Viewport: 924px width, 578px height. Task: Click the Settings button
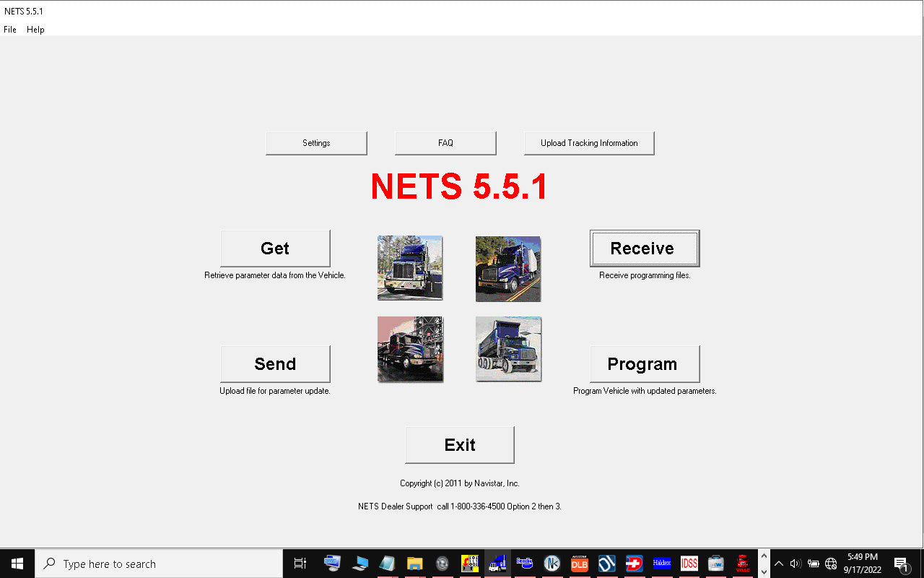[x=316, y=143]
